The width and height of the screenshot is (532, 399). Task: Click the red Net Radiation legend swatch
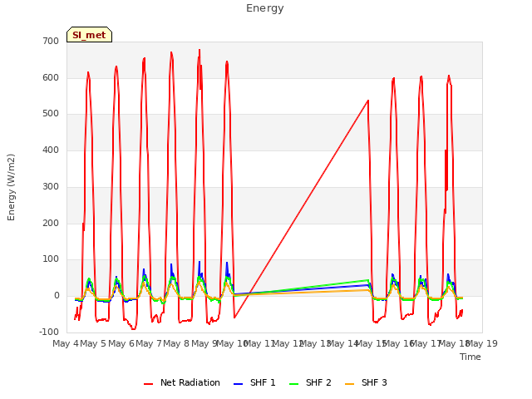(x=148, y=384)
